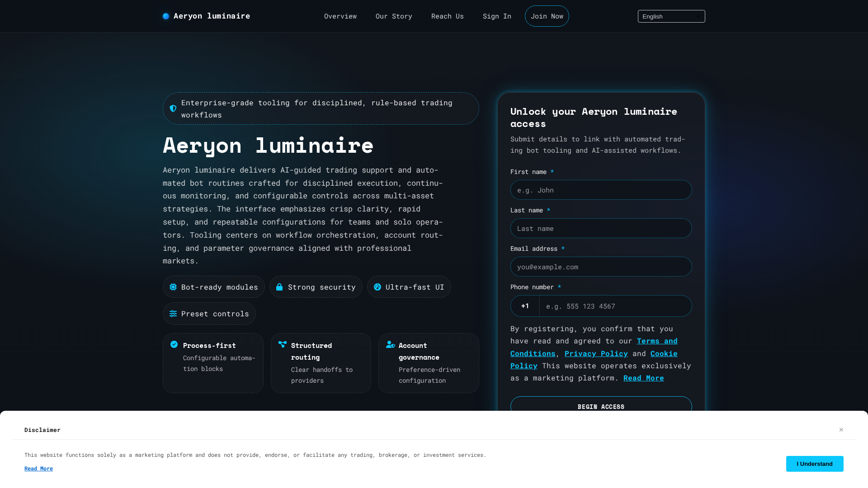The image size is (868, 488).
Task: Click 'Configurable automation blocks' card description
Action: [x=219, y=363]
